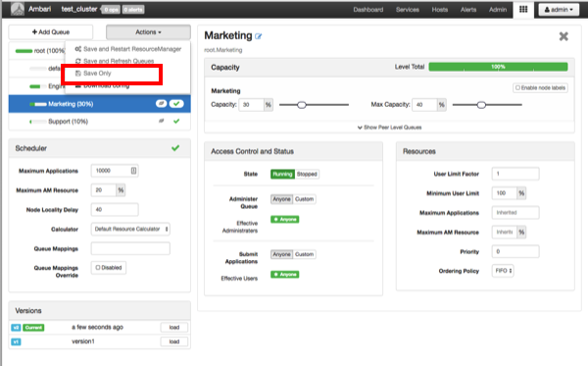Set queue State to Stopped
The width and height of the screenshot is (588, 366).
click(307, 174)
